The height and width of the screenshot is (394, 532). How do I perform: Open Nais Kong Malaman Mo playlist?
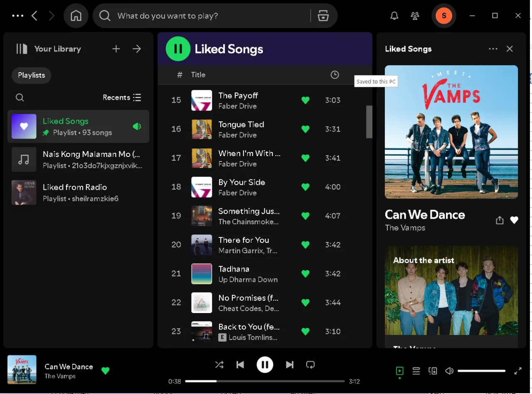coord(78,159)
